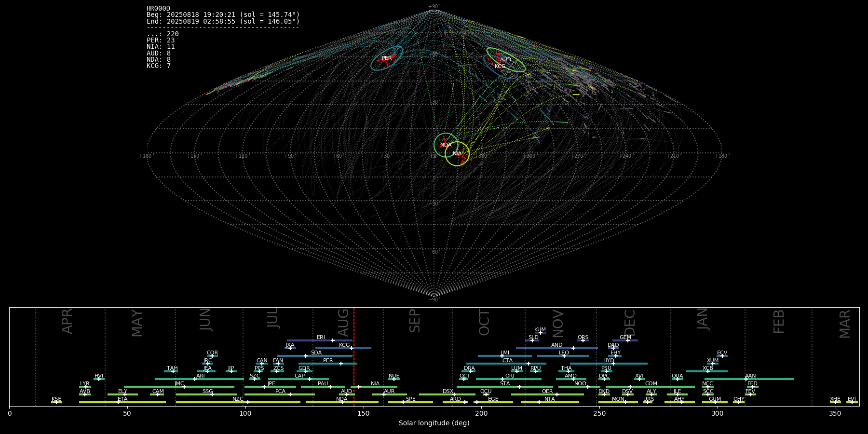This screenshot has width=868, height=434.
Task: Click the NDA radiant label on sky map
Action: click(446, 145)
